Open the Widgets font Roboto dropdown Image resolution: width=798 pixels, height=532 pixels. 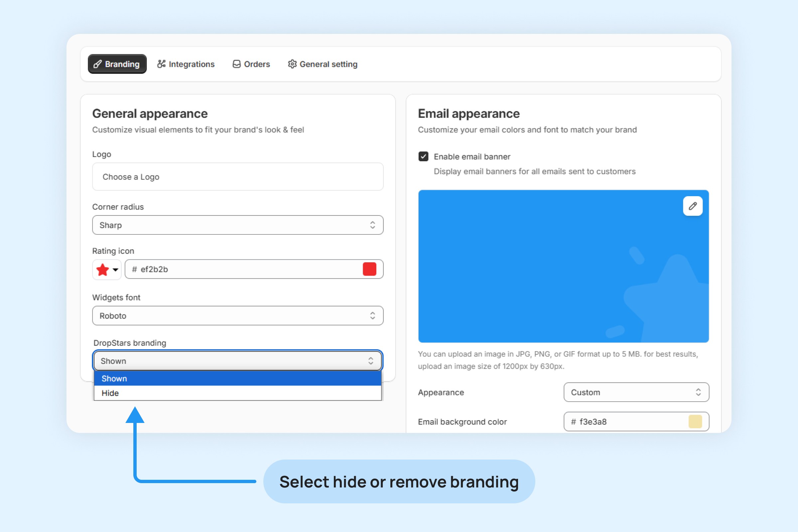pos(237,316)
